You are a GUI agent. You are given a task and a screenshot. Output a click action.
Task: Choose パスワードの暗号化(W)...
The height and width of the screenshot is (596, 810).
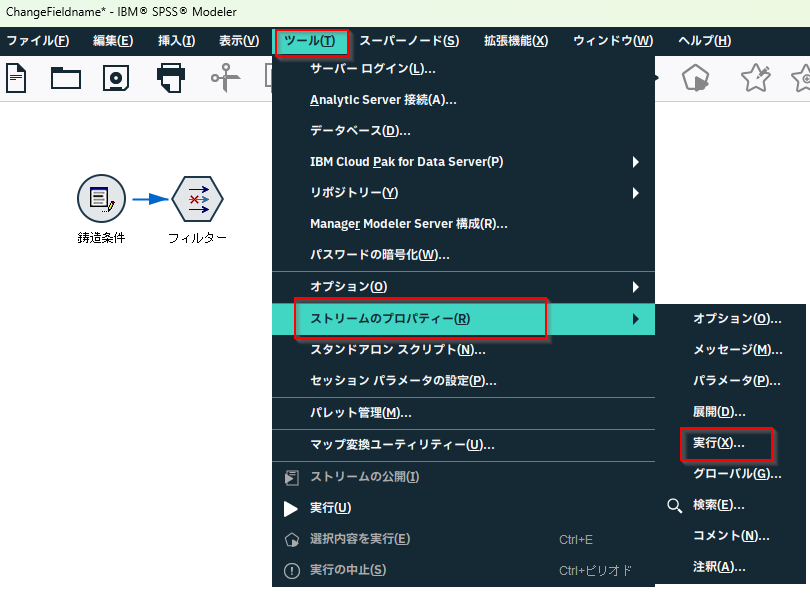point(463,255)
